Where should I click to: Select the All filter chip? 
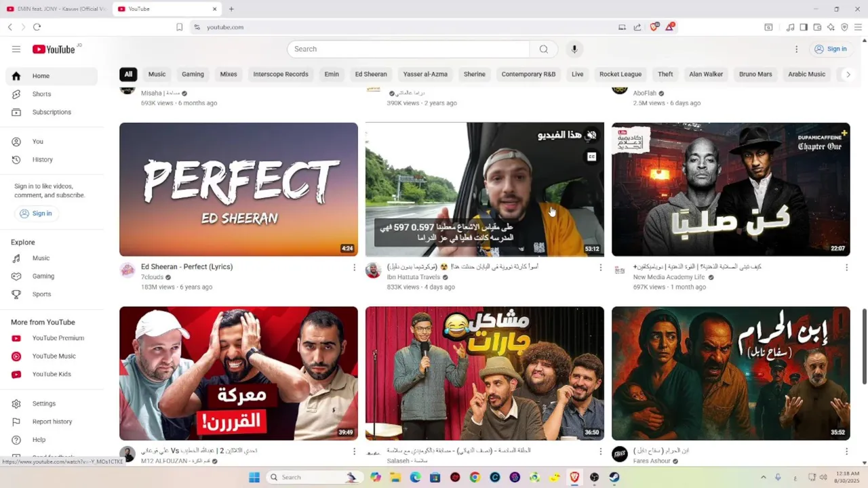tap(128, 75)
